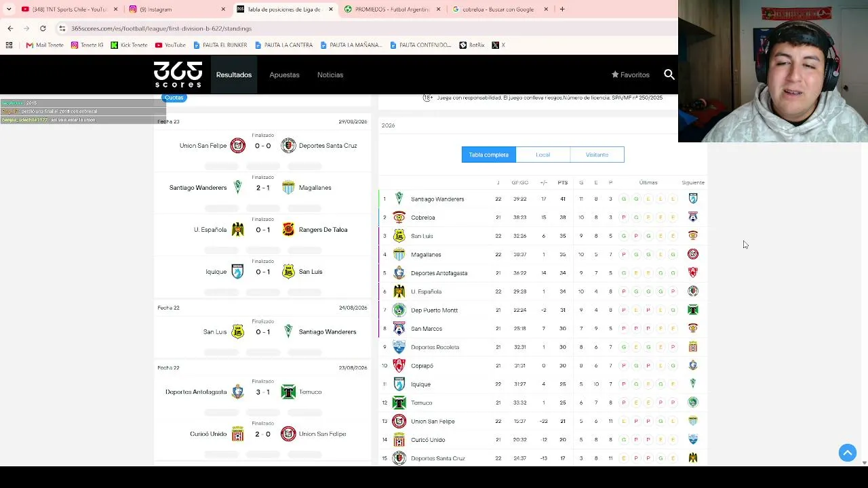This screenshot has width=868, height=488.
Task: Open U. Española vs Rangers De Talca score
Action: click(x=262, y=230)
